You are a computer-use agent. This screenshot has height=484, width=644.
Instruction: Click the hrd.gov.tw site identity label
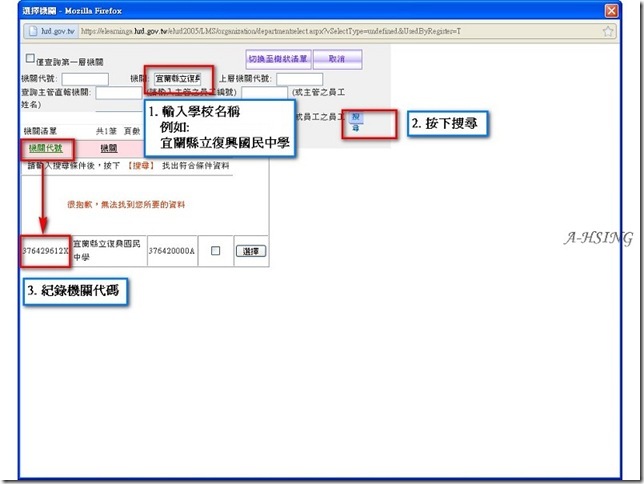click(58, 31)
